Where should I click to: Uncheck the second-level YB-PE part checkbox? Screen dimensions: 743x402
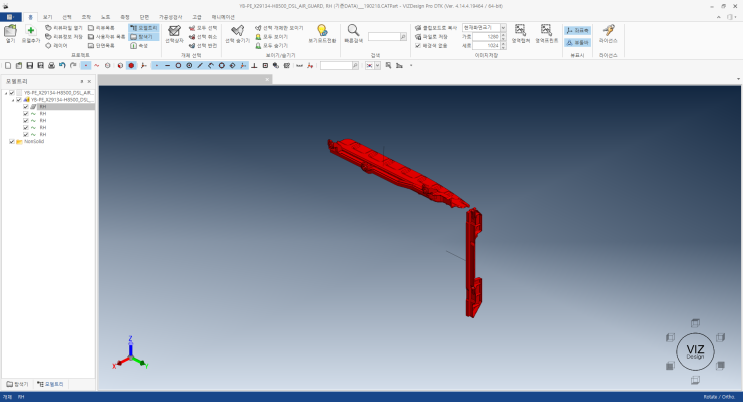click(19, 100)
